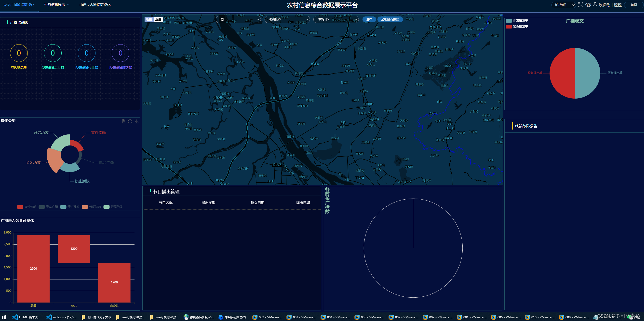Click the restore/refresh icon on 操作类型 chart
The height and width of the screenshot is (321, 644).
(130, 121)
